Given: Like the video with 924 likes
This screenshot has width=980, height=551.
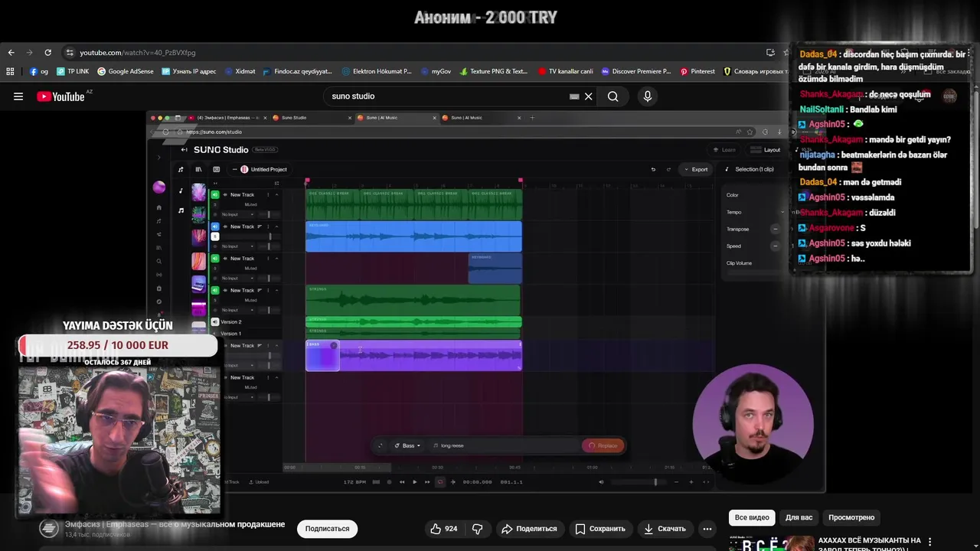Looking at the screenshot, I should pyautogui.click(x=443, y=529).
